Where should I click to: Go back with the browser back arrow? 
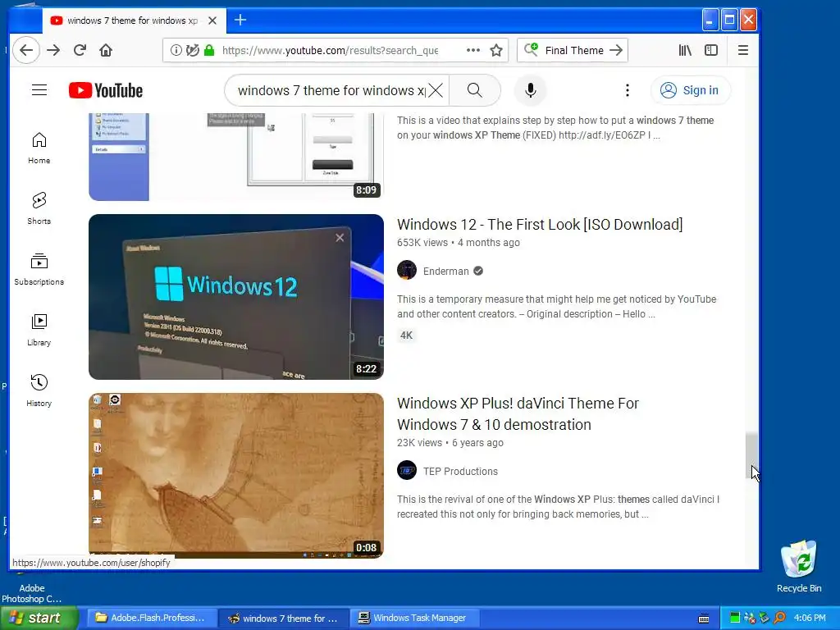pyautogui.click(x=26, y=50)
